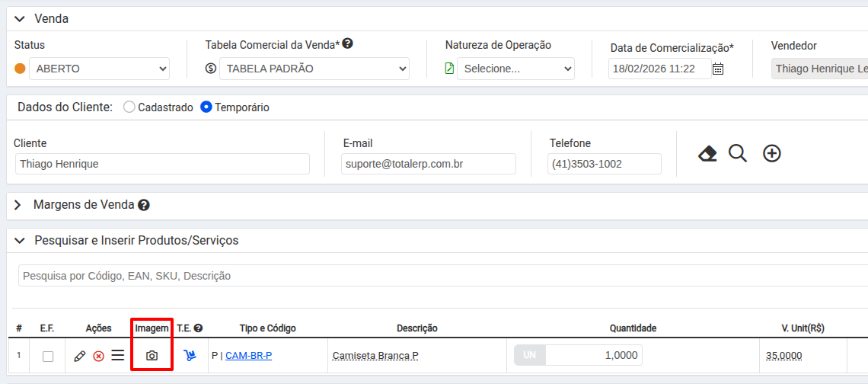This screenshot has width=868, height=384.
Task: Click the camera image icon in product row
Action: [x=152, y=356]
